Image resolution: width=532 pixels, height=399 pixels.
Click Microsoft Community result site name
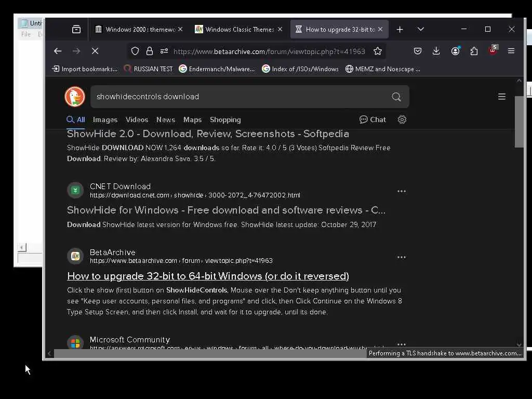(x=129, y=340)
